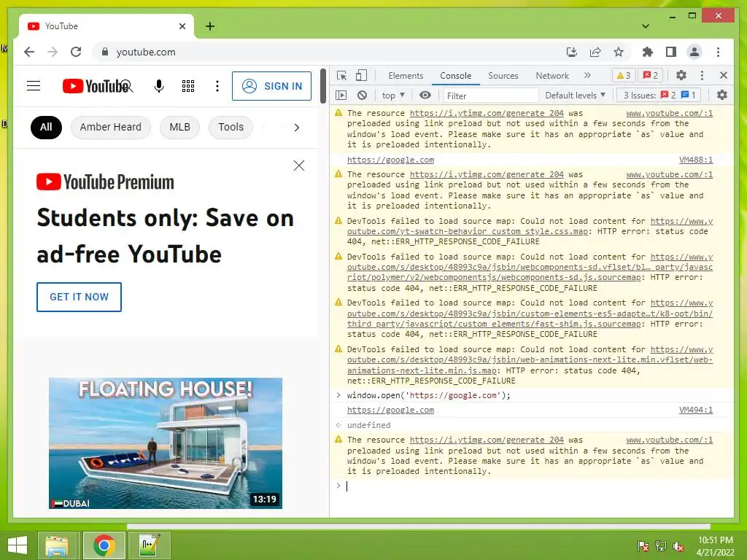The height and width of the screenshot is (560, 747).
Task: Click web-animations-next-lite source map URL
Action: 530,360
